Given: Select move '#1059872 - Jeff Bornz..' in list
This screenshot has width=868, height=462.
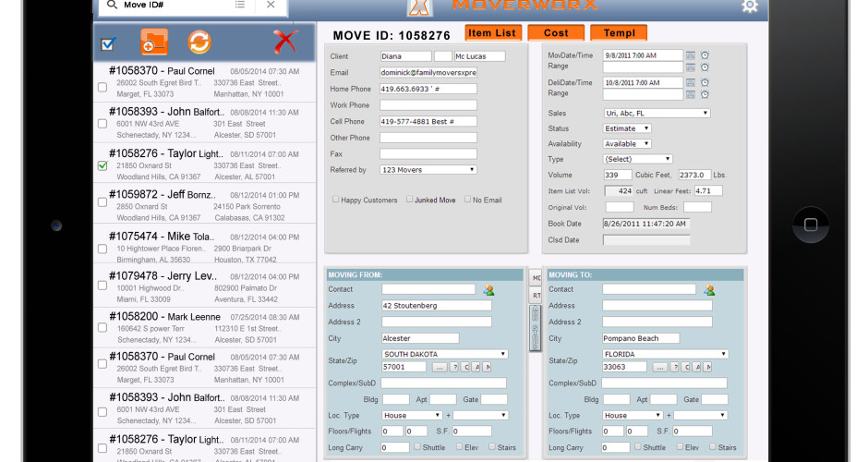Looking at the screenshot, I should (x=205, y=204).
